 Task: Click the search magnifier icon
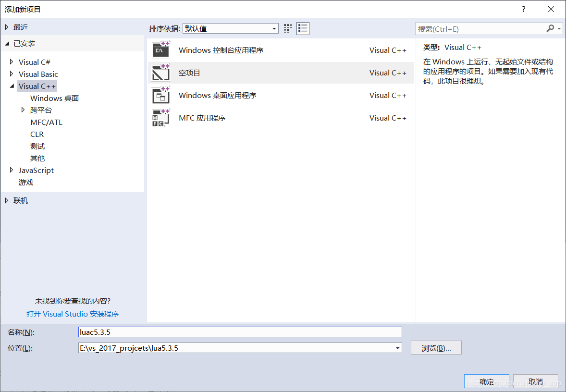click(550, 28)
